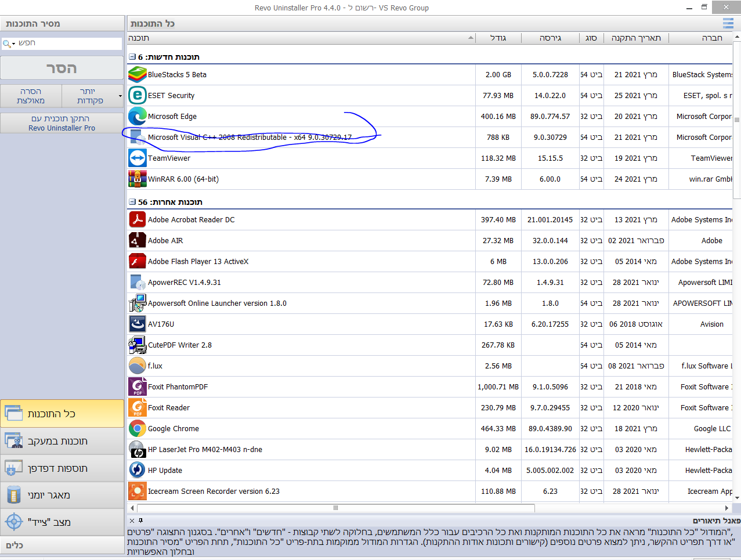Viewport: 741px width, 560px height.
Task: Open the תוספות דפדפן section
Action: pos(62,468)
